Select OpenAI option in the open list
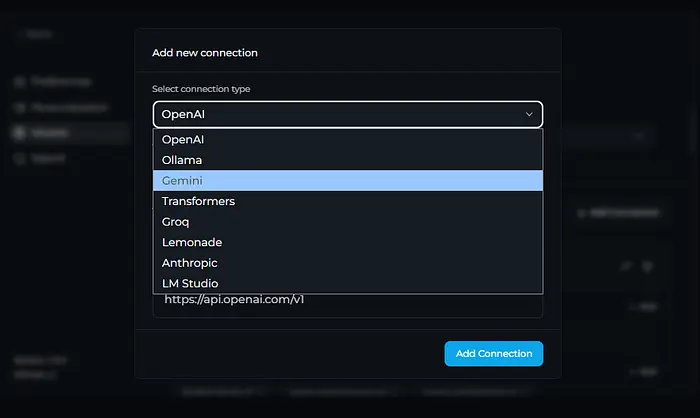The width and height of the screenshot is (700, 418). click(347, 140)
